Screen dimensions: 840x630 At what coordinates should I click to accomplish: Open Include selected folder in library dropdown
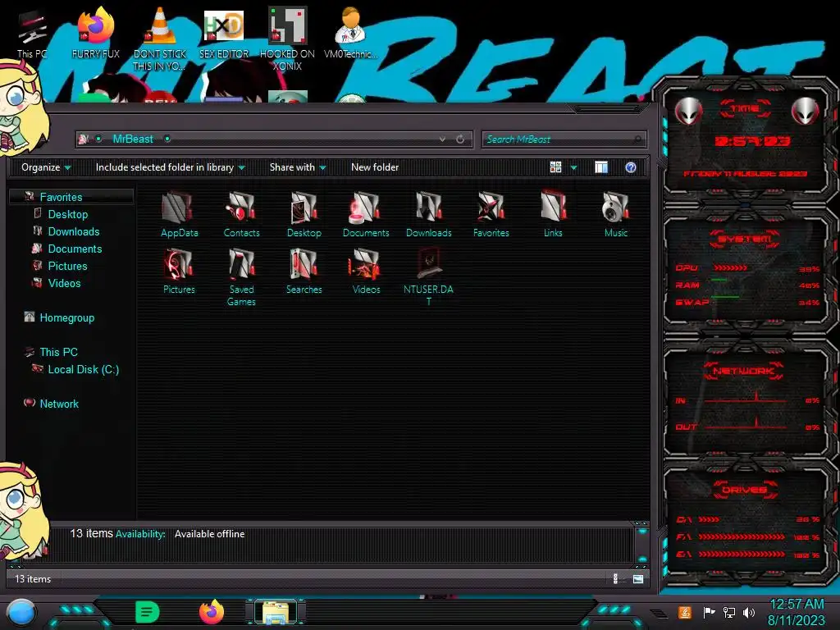click(171, 167)
